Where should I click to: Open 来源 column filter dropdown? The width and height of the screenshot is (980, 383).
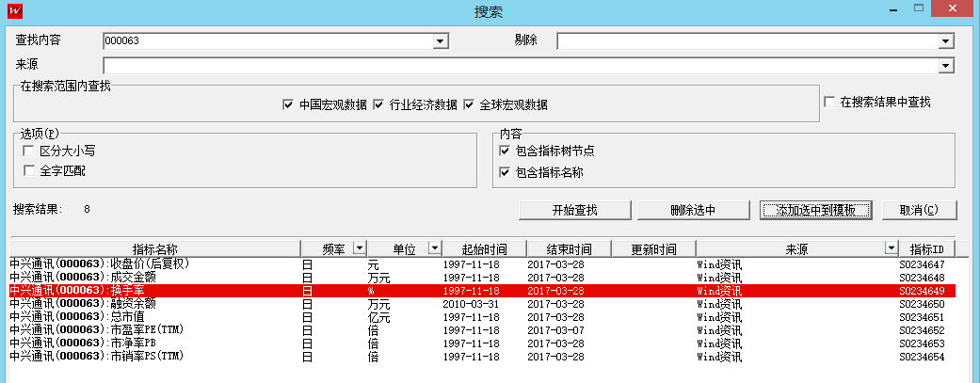pyautogui.click(x=892, y=248)
